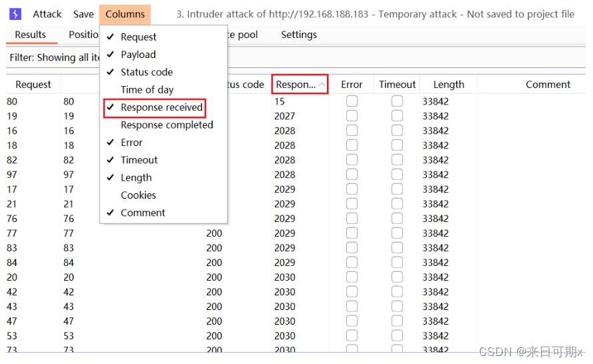This screenshot has height=364, width=593.
Task: Select length 33842 in request 17 row
Action: point(436,189)
